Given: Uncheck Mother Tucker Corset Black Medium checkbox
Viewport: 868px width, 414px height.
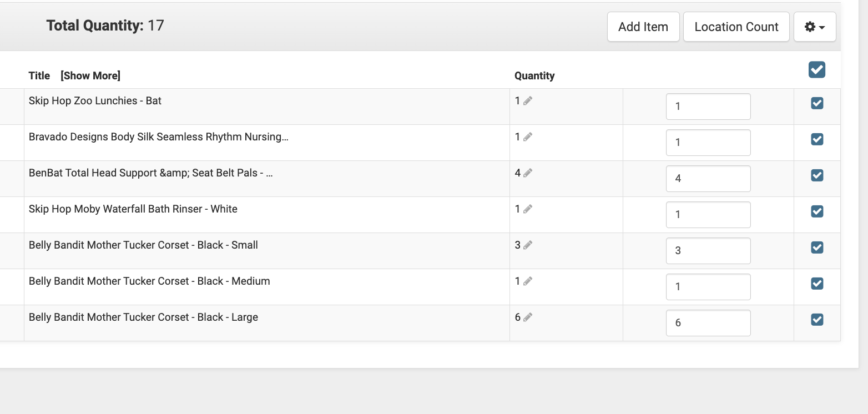Looking at the screenshot, I should (x=817, y=284).
